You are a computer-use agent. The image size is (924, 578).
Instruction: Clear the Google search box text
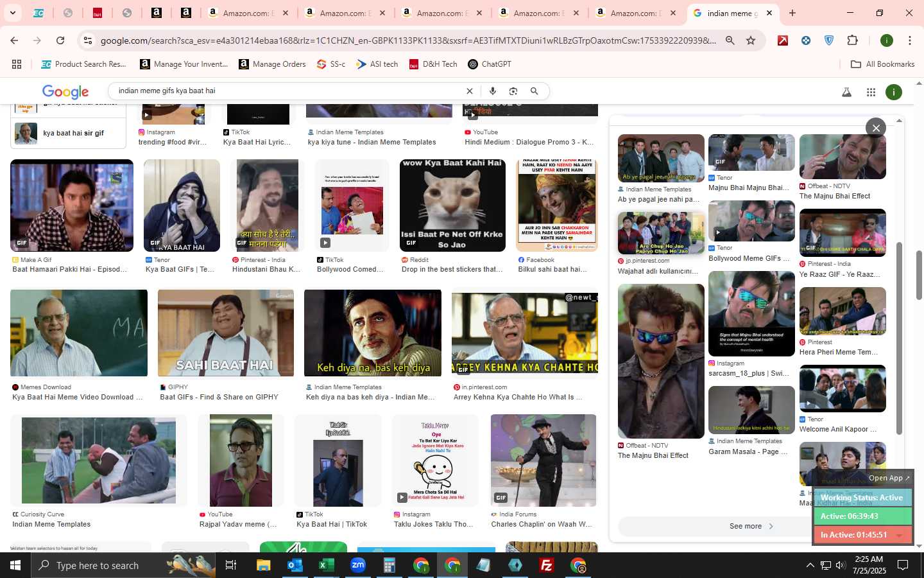(x=469, y=91)
